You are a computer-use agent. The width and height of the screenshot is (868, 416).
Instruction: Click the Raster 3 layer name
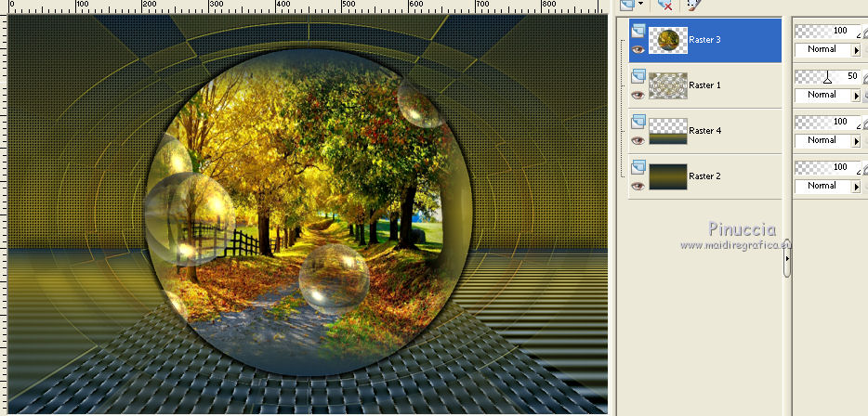704,40
